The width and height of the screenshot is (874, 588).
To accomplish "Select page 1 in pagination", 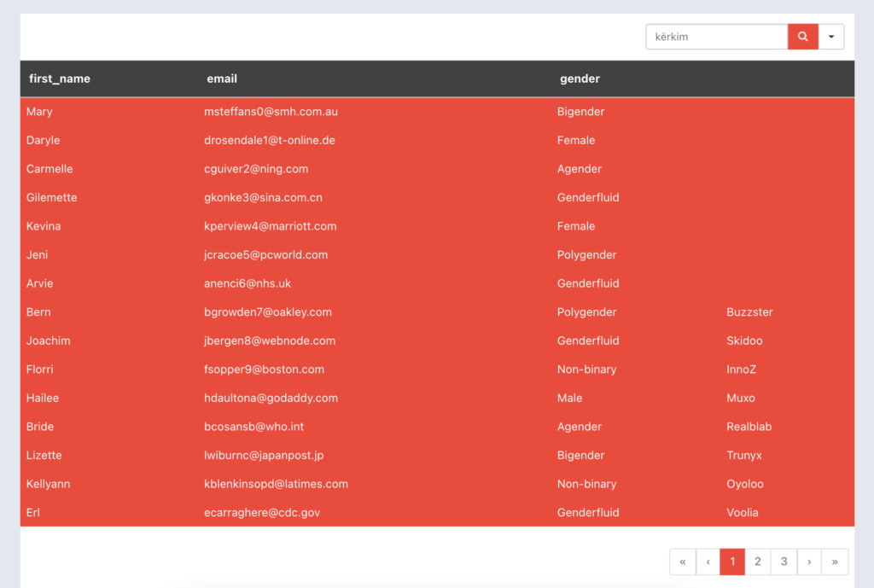I will 732,562.
